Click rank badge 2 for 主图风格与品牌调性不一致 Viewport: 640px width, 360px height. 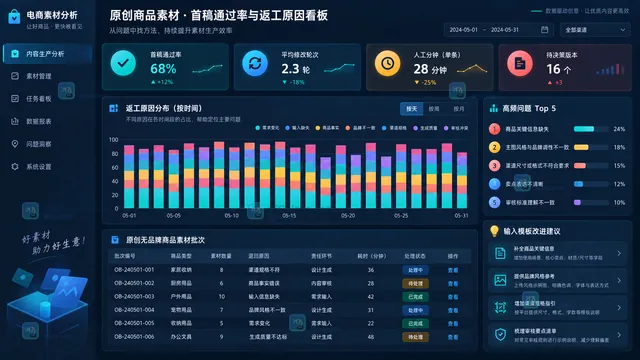(x=494, y=147)
